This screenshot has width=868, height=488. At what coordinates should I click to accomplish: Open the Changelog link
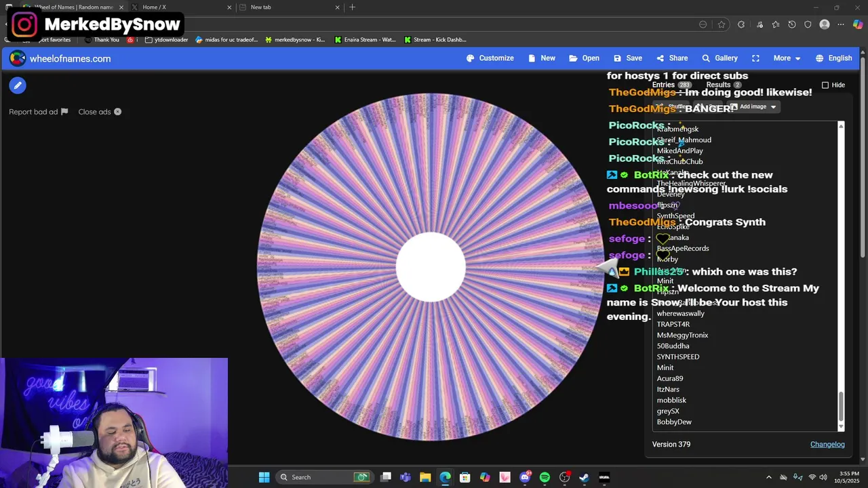(827, 444)
